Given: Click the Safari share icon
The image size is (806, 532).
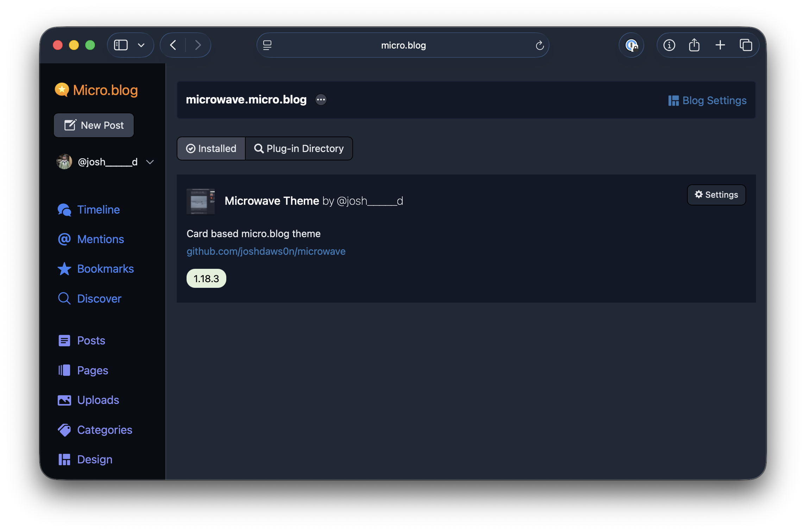Looking at the screenshot, I should (694, 45).
